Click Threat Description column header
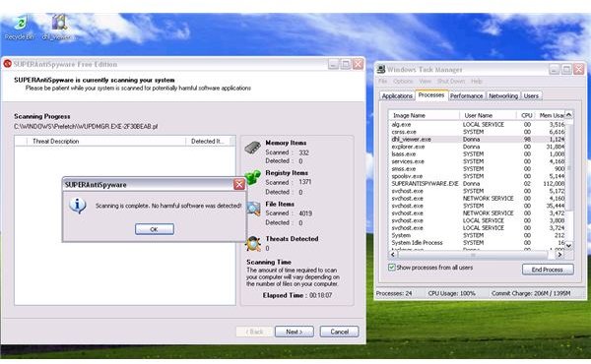This screenshot has height=364, width=591. [x=106, y=141]
